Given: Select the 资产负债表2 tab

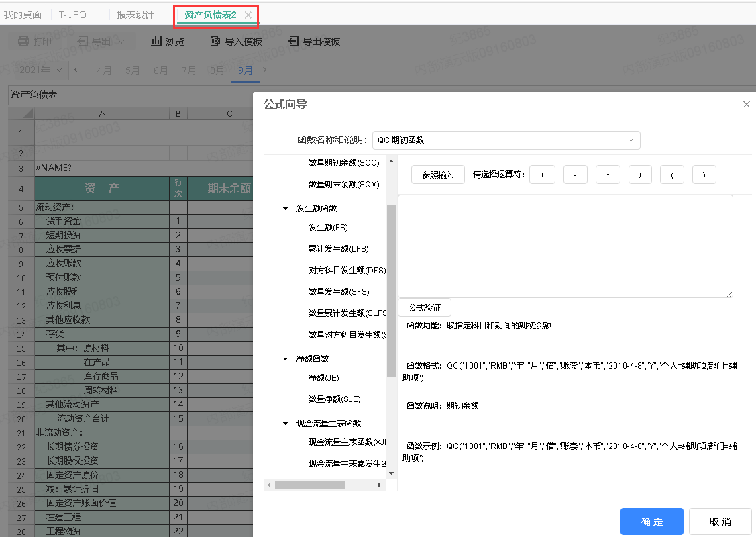Looking at the screenshot, I should pyautogui.click(x=210, y=15).
